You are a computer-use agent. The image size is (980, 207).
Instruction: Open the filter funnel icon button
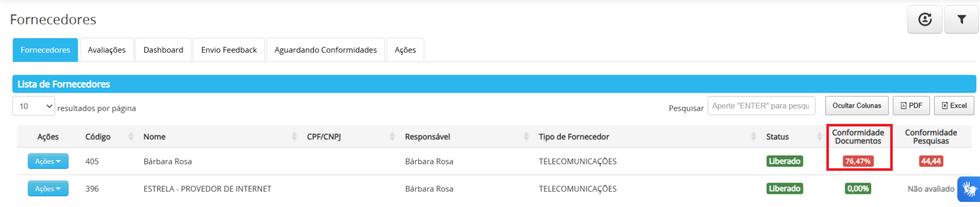click(x=962, y=19)
